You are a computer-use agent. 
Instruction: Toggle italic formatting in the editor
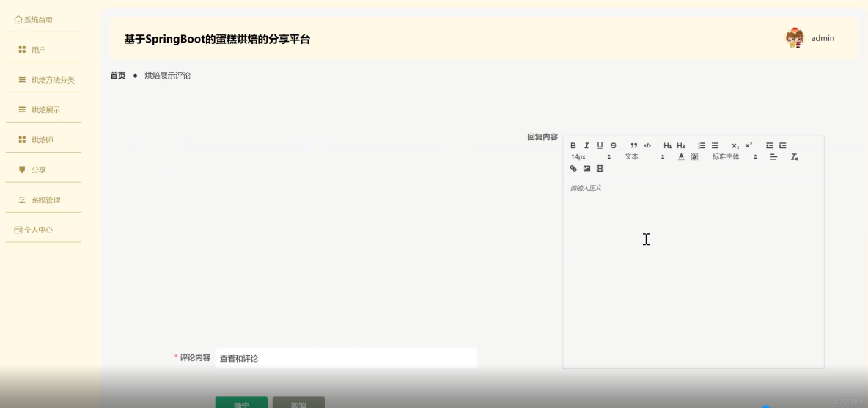(x=586, y=146)
